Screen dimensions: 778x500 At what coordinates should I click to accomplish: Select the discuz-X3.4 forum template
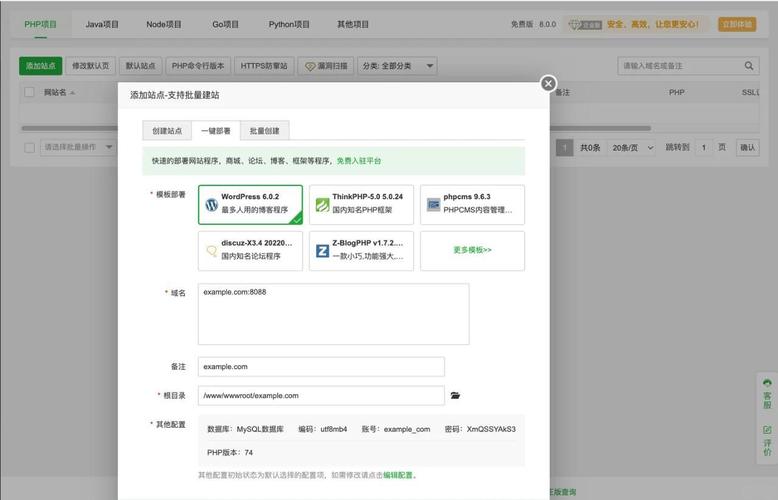250,250
